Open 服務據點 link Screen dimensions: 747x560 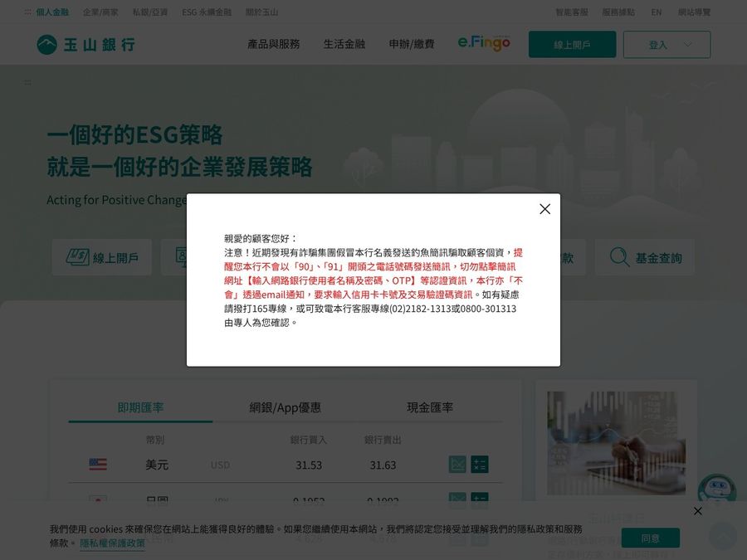[618, 12]
